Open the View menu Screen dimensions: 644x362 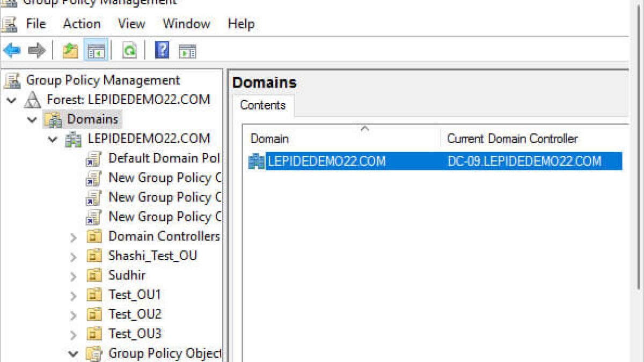point(131,24)
